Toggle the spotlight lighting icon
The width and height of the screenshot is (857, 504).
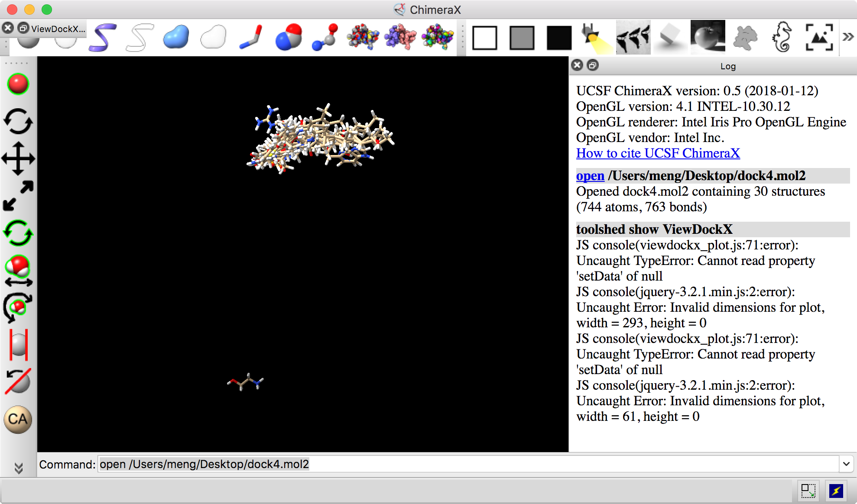(596, 38)
